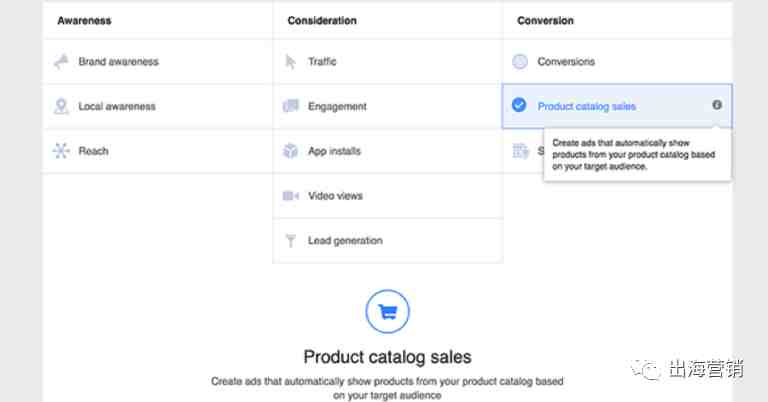The height and width of the screenshot is (402, 768).
Task: Select the Reach objective icon
Action: point(61,151)
